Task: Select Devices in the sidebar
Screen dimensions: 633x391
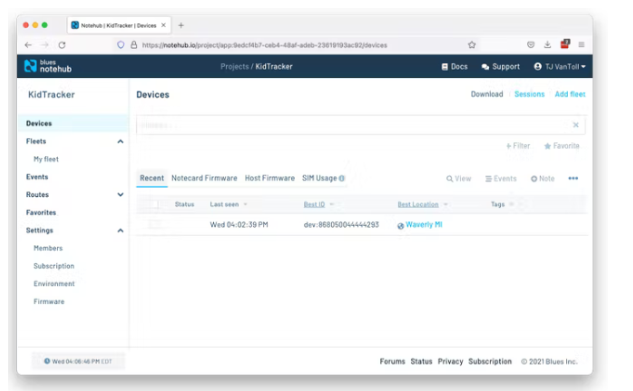Action: click(73, 123)
